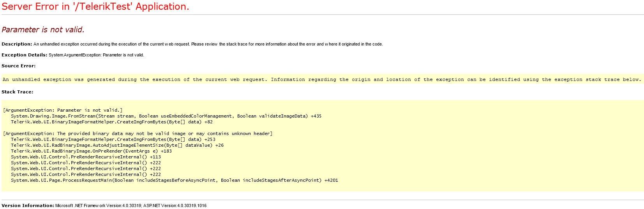Viewport: 644px width, 209px height.
Task: Click the bold "Exception Details:" label
Action: [x=24, y=55]
